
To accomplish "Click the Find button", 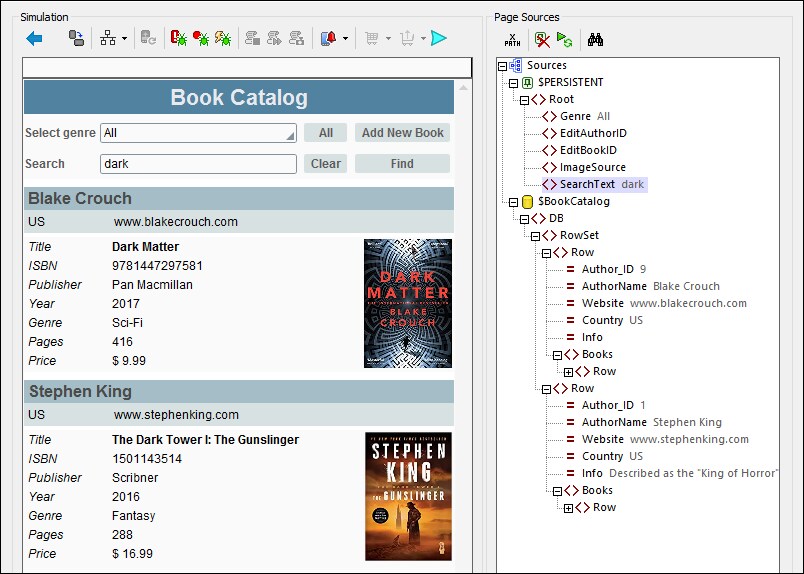I will coord(402,164).
